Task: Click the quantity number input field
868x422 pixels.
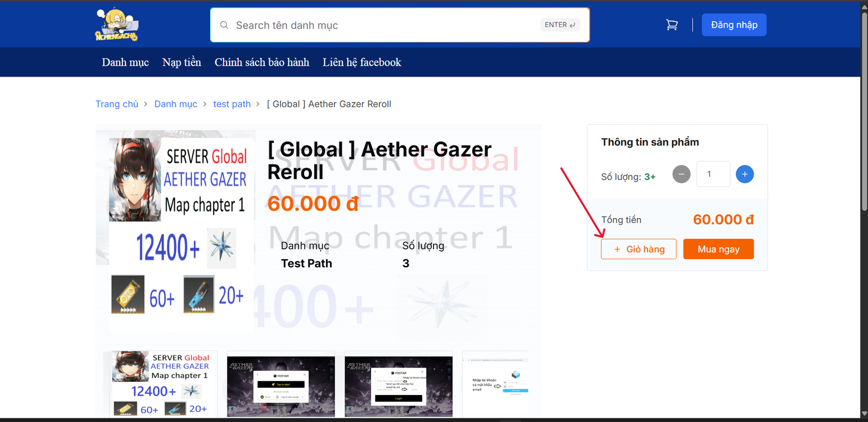Action: pyautogui.click(x=713, y=174)
